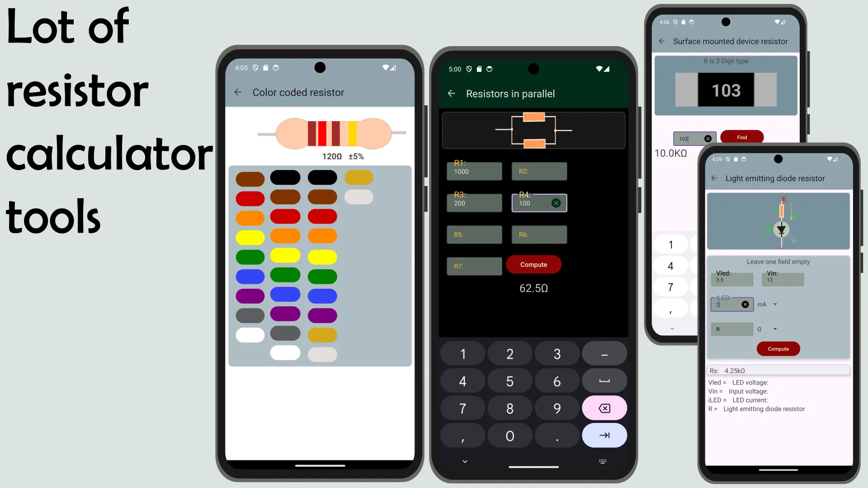Click the color coded resistor back arrow

click(238, 92)
